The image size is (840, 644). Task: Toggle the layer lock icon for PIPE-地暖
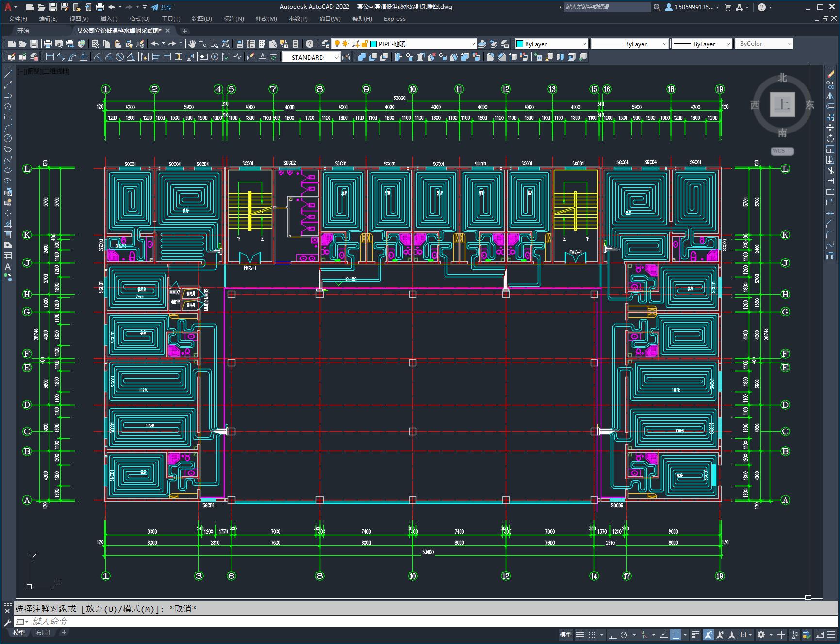364,44
